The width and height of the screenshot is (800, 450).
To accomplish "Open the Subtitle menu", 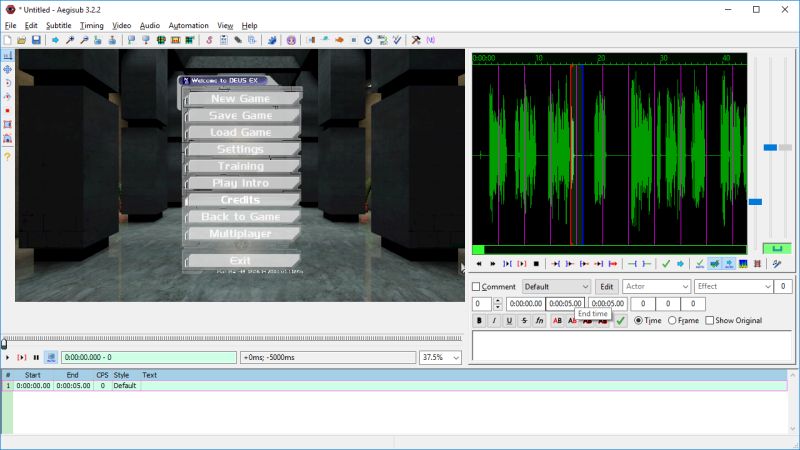I will point(58,26).
